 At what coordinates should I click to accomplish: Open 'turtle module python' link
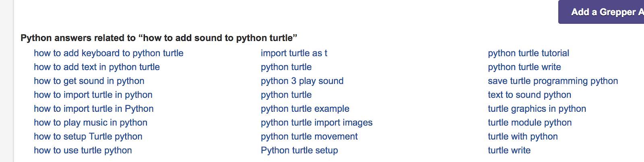coord(530,123)
